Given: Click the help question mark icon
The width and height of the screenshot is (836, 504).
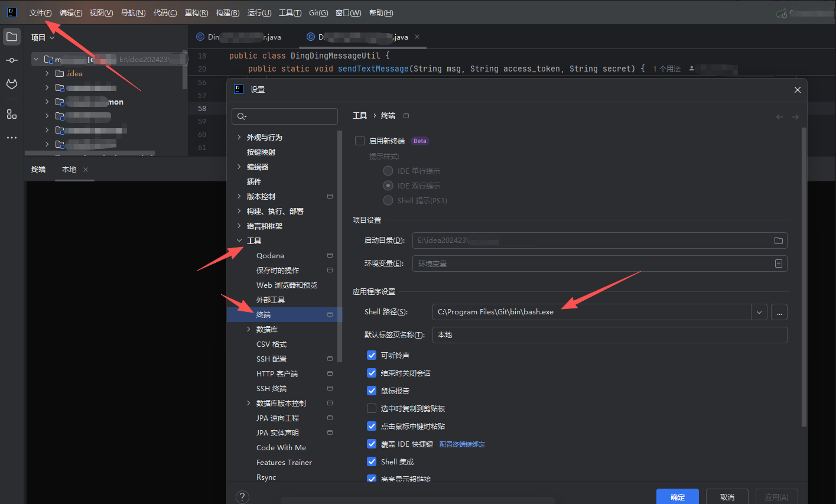Looking at the screenshot, I should 242,496.
